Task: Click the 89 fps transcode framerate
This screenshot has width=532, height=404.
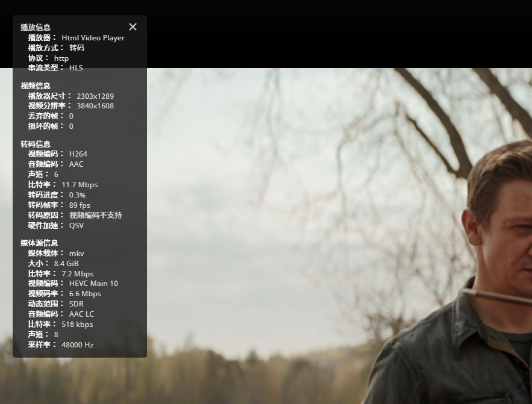Action: click(76, 205)
